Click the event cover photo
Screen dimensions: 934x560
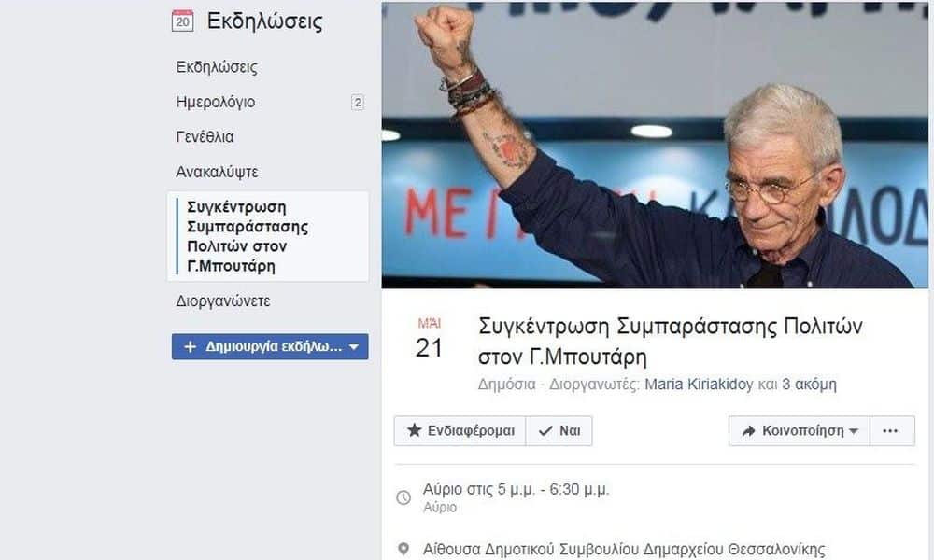(655, 146)
